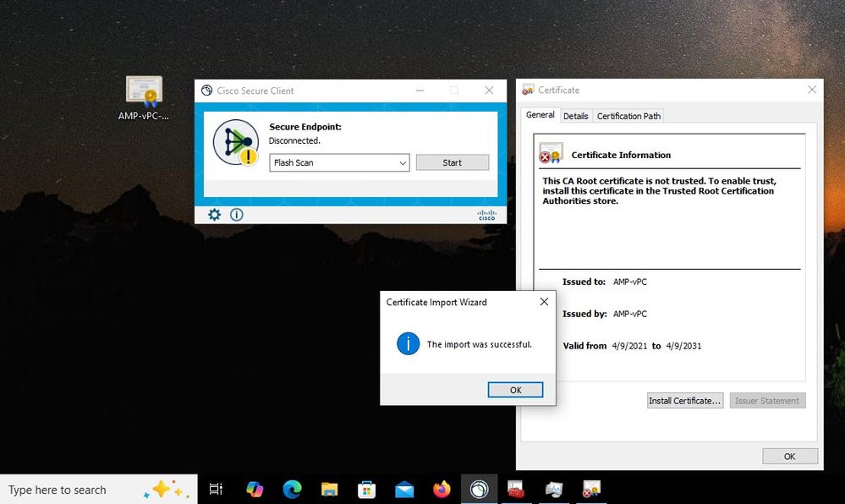Click the valid-to date 4/9/2031

pyautogui.click(x=683, y=346)
